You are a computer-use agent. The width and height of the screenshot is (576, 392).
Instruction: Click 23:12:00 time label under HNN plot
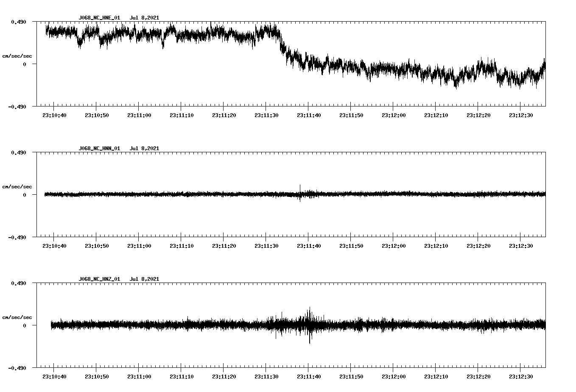(394, 246)
